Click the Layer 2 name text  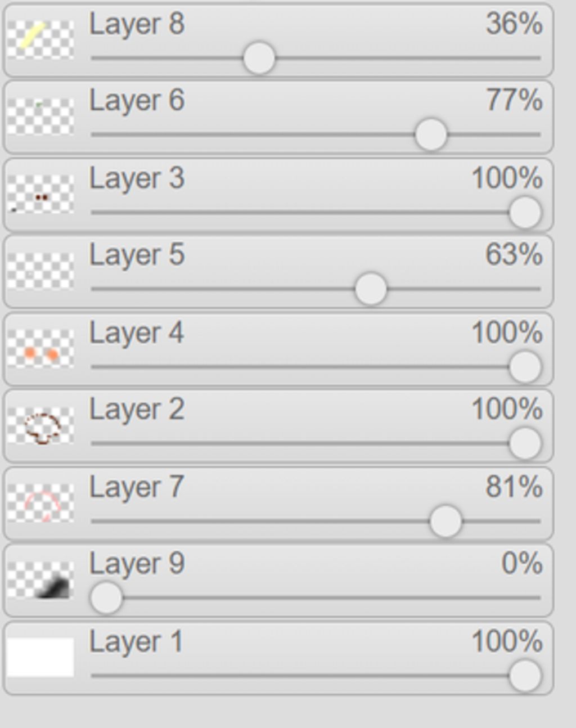pyautogui.click(x=137, y=410)
